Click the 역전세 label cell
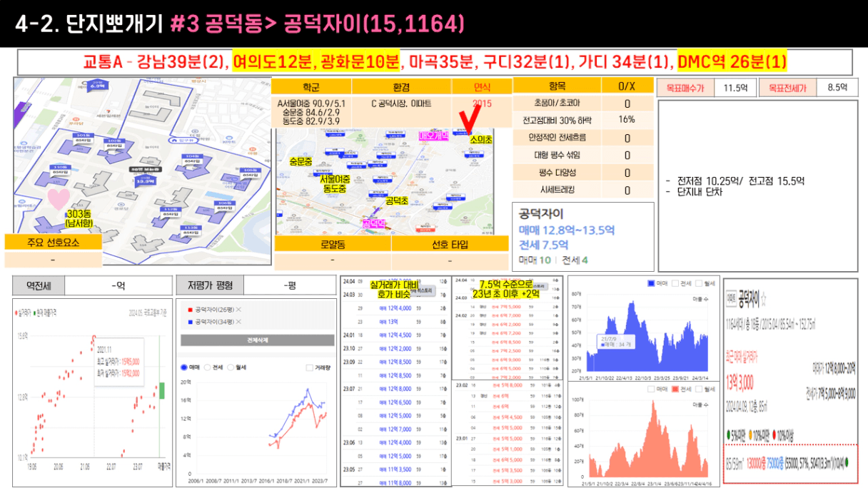This screenshot has width=868, height=488. (x=38, y=285)
